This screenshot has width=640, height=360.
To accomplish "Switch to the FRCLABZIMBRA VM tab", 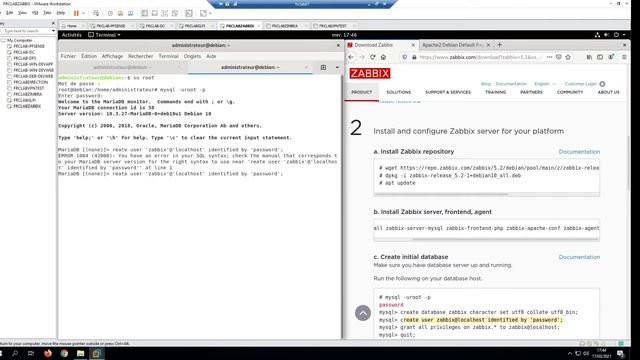I will tap(284, 26).
